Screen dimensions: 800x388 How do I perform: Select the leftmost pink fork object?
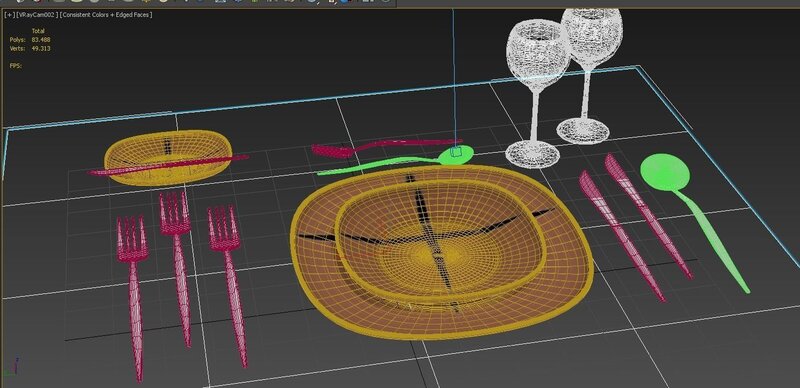click(134, 296)
